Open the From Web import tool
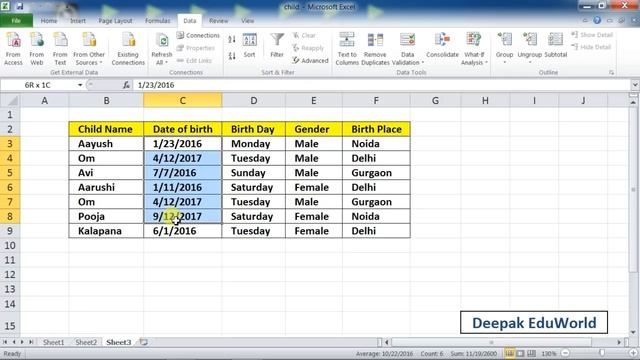 pyautogui.click(x=36, y=49)
